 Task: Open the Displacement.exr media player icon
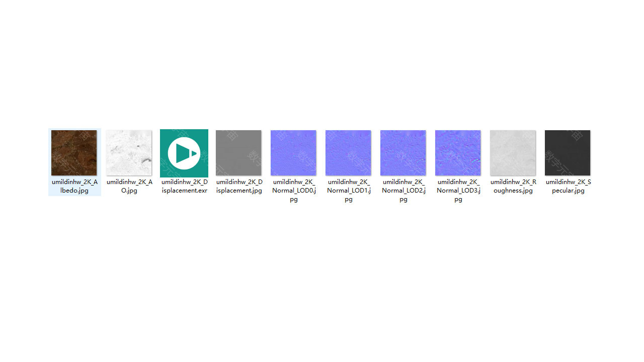[x=184, y=153]
